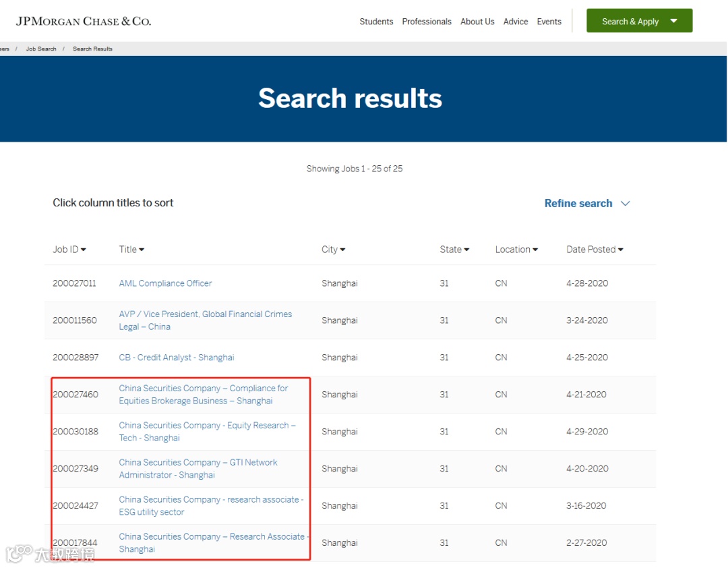Sort the table by Location
The width and height of the screenshot is (728, 568).
516,250
